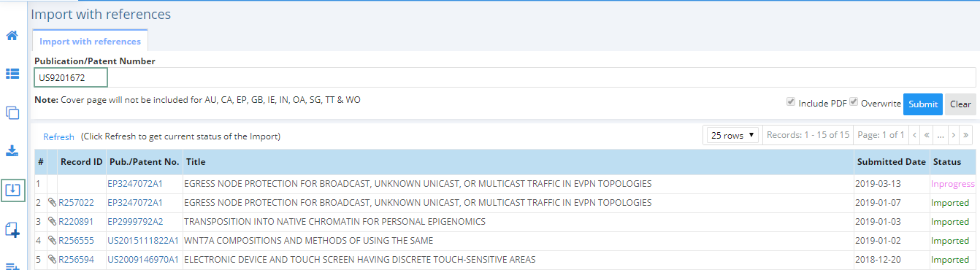Select the date 2019-01-03
The height and width of the screenshot is (270, 980).
pos(878,222)
